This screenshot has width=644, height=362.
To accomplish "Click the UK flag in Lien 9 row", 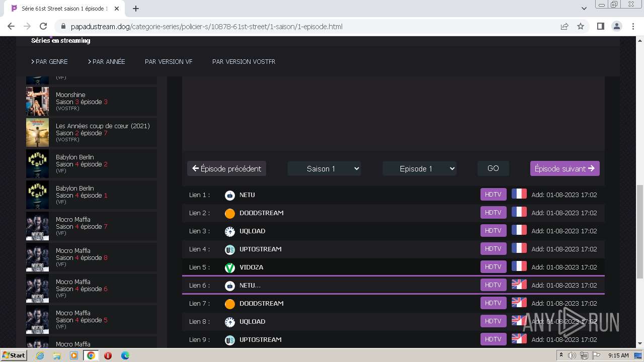I will pyautogui.click(x=519, y=339).
